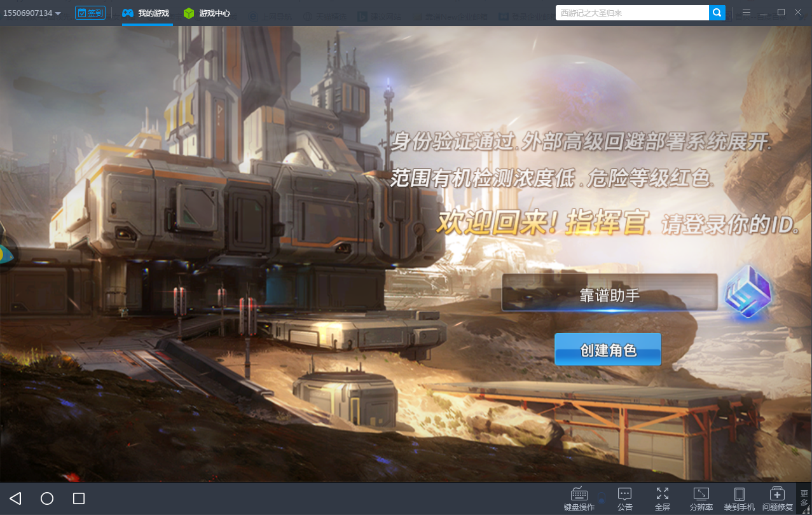Enter 全屏 fullscreen mode

click(663, 499)
